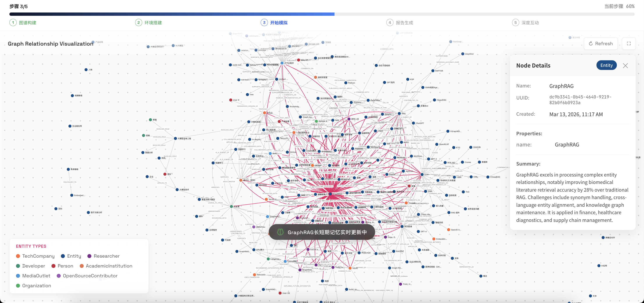Select the 深圳 node

pyautogui.click(x=56, y=209)
